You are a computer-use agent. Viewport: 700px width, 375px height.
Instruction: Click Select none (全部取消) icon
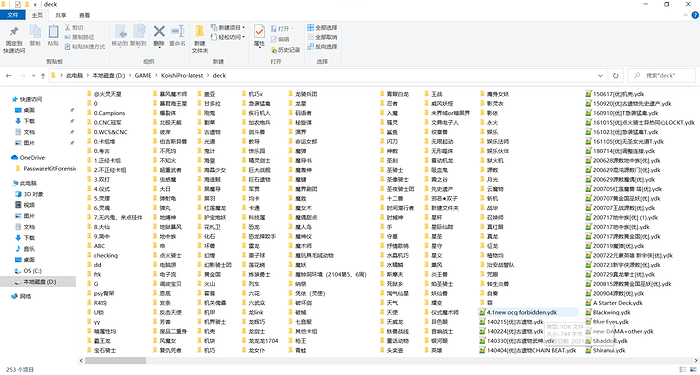pyautogui.click(x=310, y=37)
